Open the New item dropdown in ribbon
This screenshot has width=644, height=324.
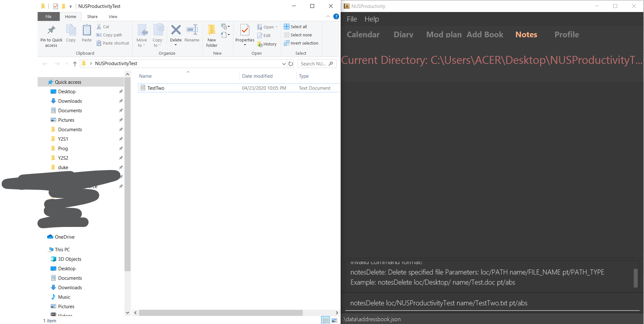coord(225,27)
